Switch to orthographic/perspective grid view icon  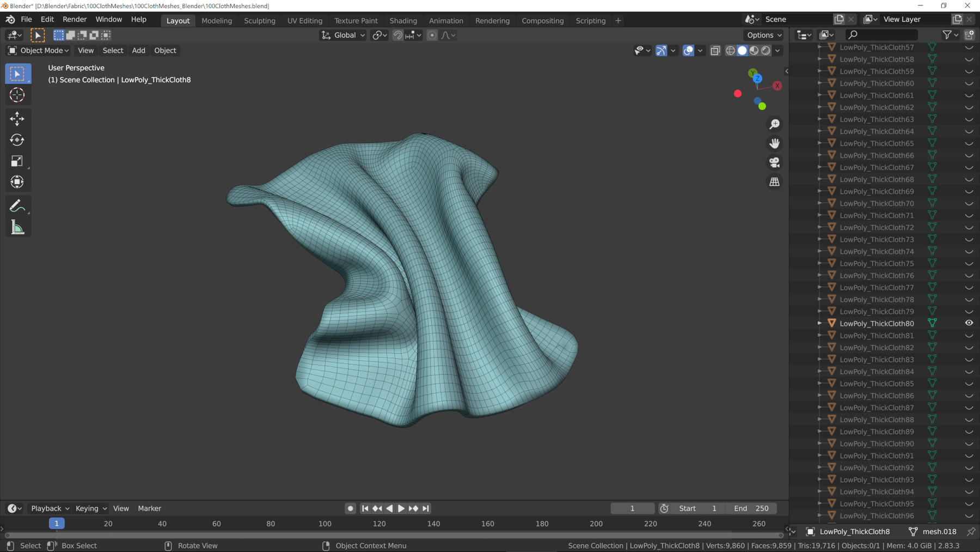pyautogui.click(x=774, y=182)
